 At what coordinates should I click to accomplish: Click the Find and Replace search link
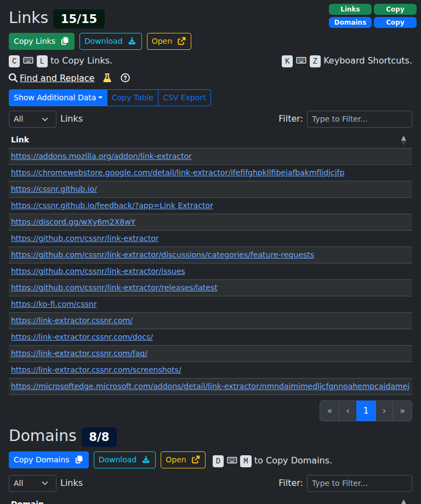tap(56, 78)
